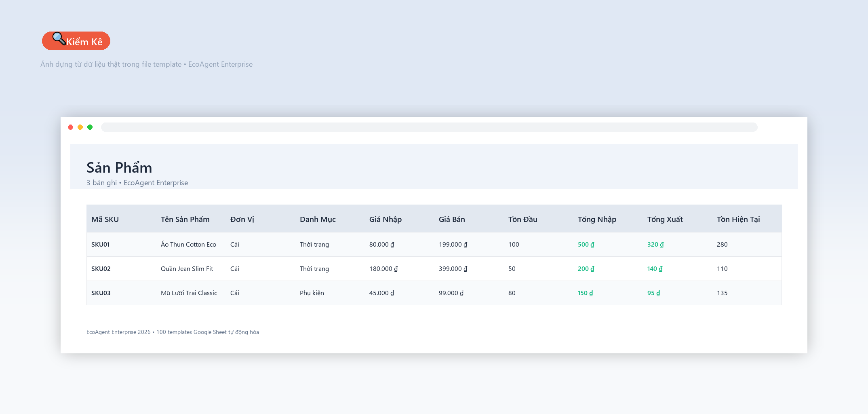Click the Phụ kiện category cell

coord(312,293)
